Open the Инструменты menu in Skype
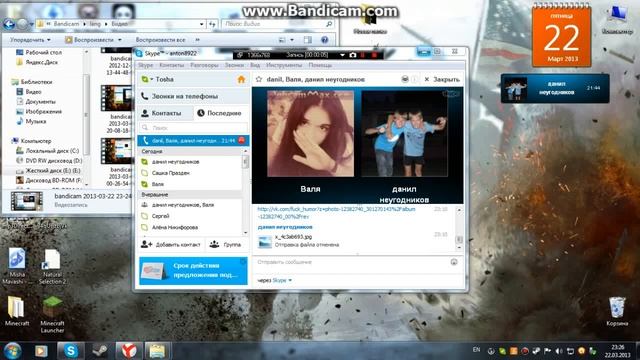Viewport: 640px width, 360px height. click(284, 65)
